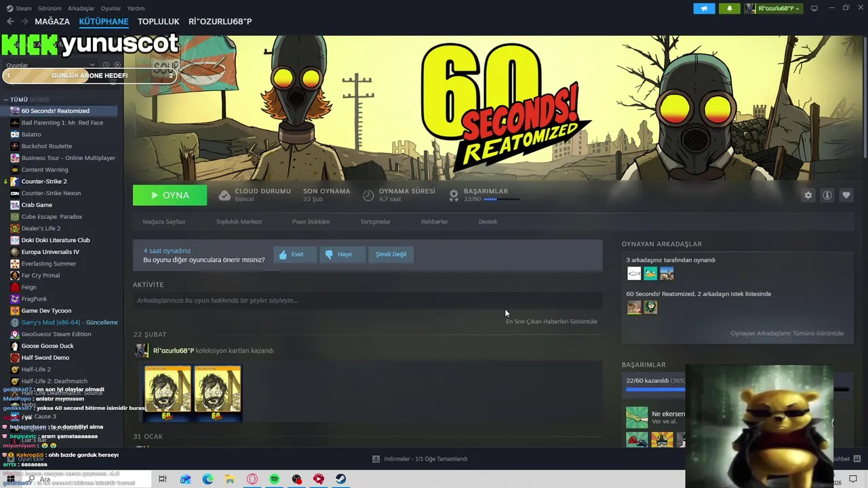Select Half-Life 2 in the library list
Viewport: 868px width, 488px height.
(36, 369)
